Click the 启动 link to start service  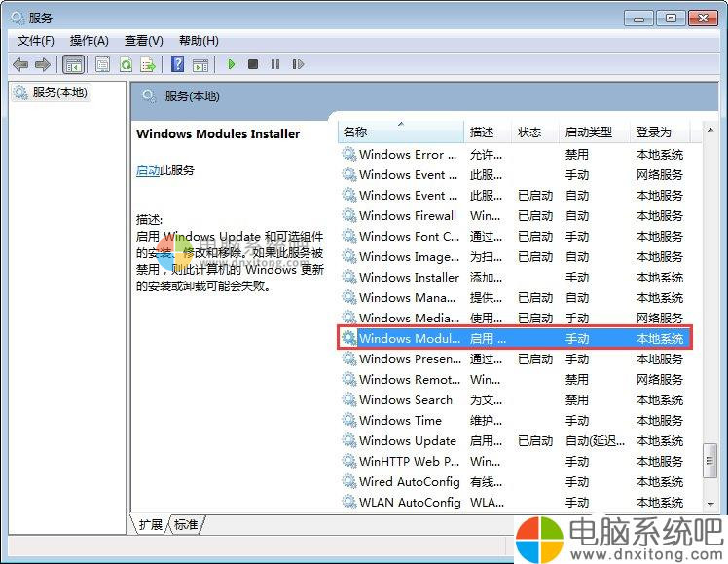coord(147,169)
